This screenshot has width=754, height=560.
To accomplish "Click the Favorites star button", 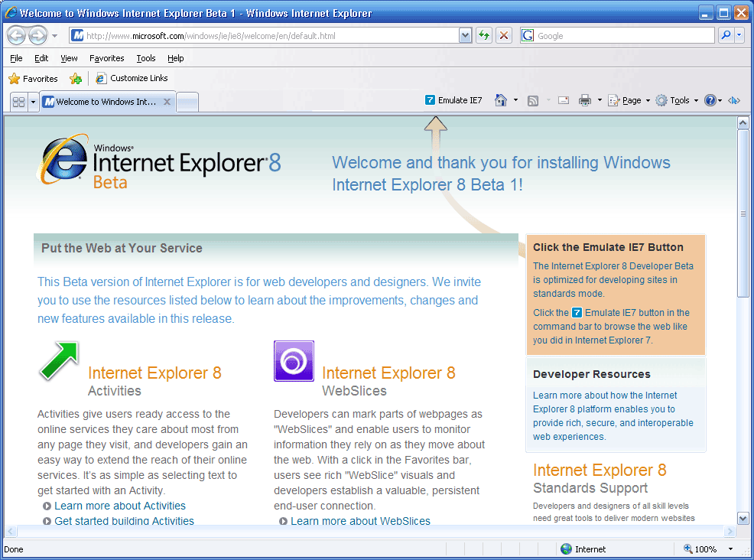I will click(x=33, y=79).
